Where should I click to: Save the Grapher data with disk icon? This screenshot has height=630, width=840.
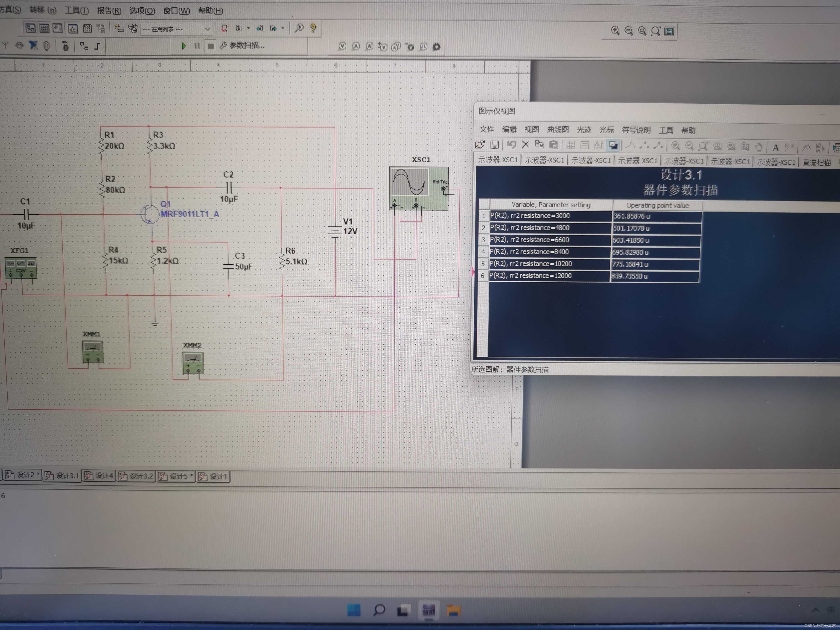click(x=494, y=145)
